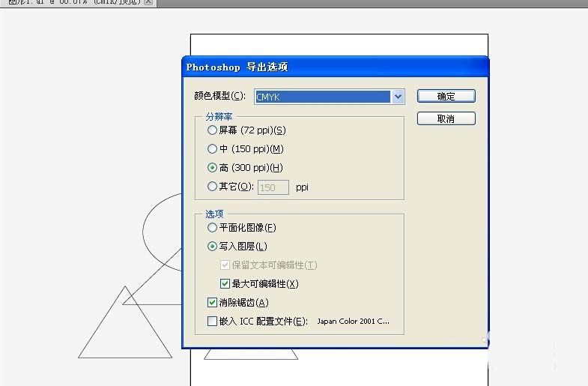Open the 颜色模型 CMYK dropdown
588x386 pixels.
click(x=330, y=97)
